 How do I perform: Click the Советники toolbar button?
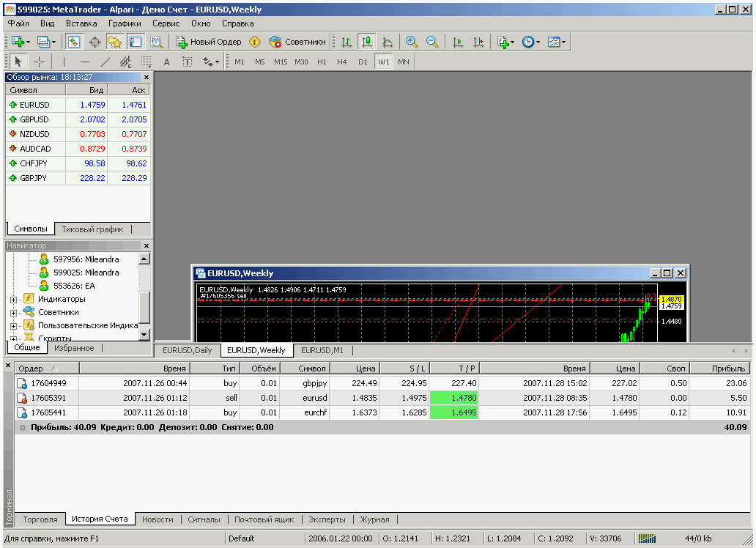tap(297, 42)
